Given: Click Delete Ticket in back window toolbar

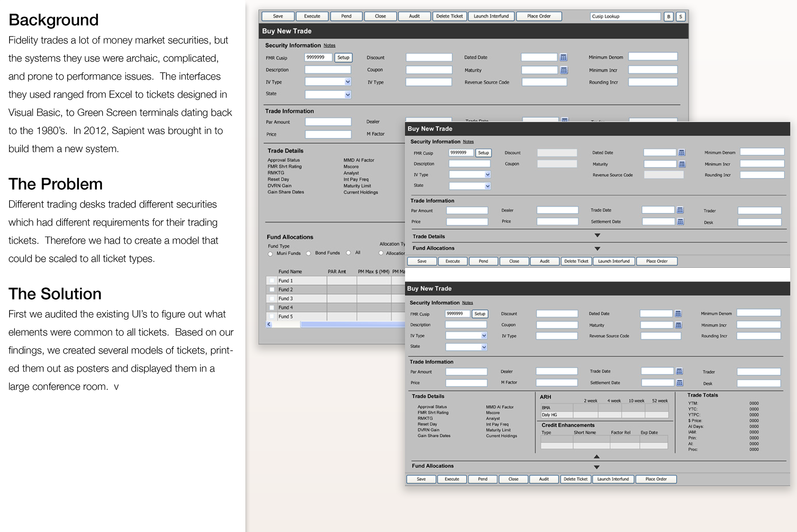Looking at the screenshot, I should (x=450, y=16).
